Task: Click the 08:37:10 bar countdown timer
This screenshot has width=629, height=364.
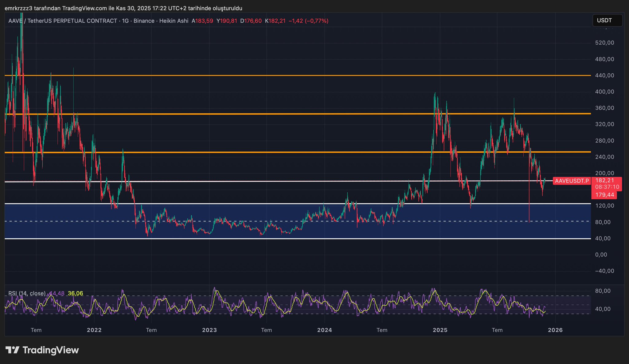Action: point(607,187)
